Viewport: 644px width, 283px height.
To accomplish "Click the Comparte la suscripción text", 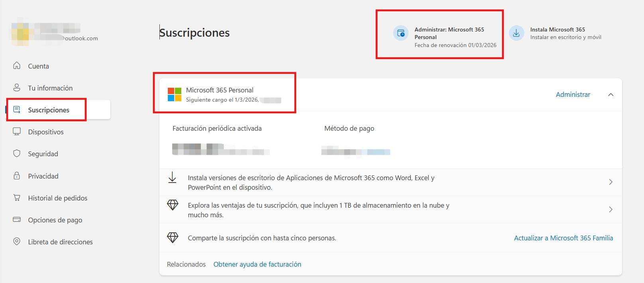I will 262,238.
